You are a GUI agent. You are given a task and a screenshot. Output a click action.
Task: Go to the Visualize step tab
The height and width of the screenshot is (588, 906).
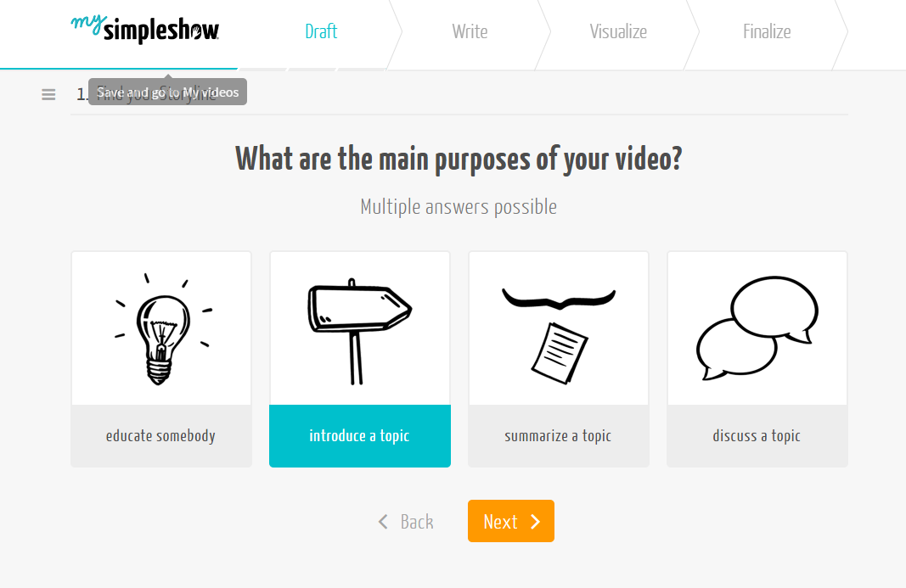click(618, 31)
